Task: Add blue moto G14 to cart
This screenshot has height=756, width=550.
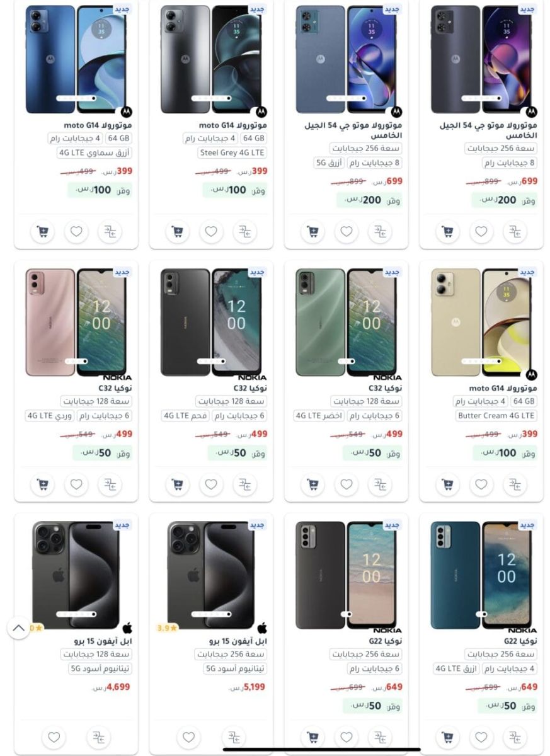Action: 42,232
